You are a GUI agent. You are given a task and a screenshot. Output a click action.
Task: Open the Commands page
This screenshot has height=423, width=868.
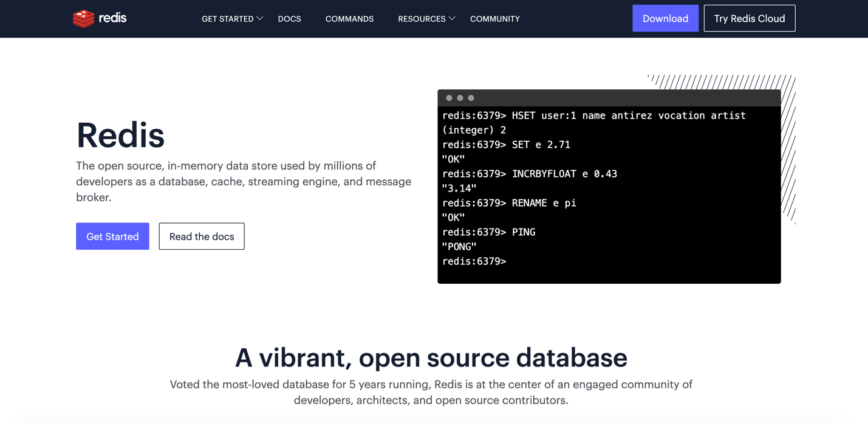(x=349, y=19)
